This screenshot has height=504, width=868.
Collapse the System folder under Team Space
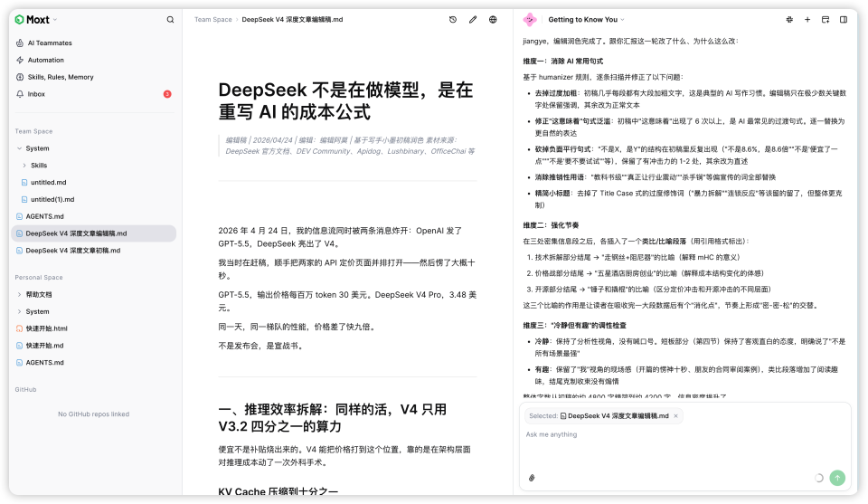[19, 148]
